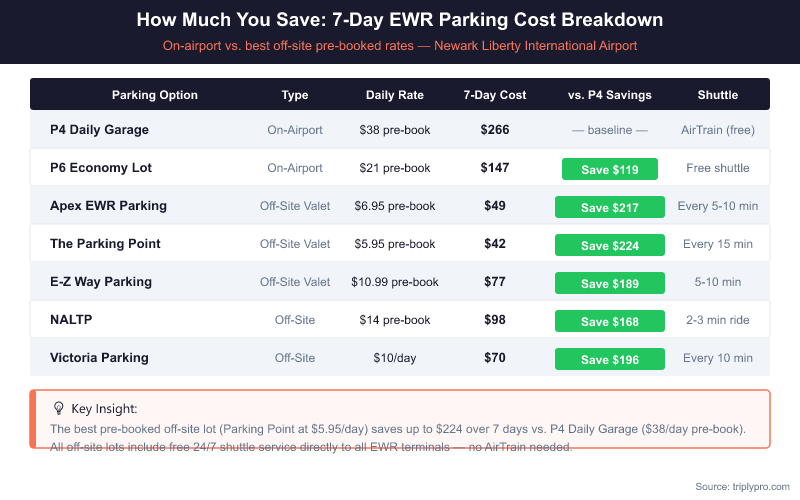Click the Victoria Parking $10/day rate
The height and width of the screenshot is (500, 800).
[x=395, y=358]
